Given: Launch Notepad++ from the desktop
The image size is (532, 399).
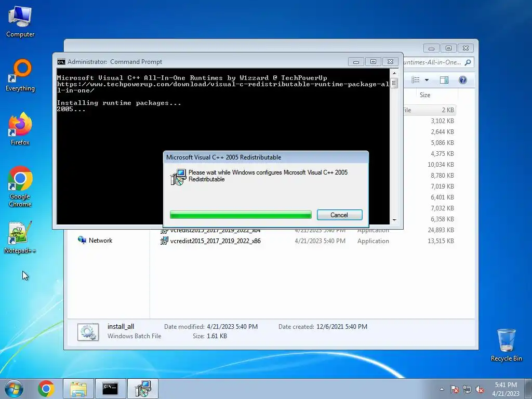Looking at the screenshot, I should pos(20,237).
